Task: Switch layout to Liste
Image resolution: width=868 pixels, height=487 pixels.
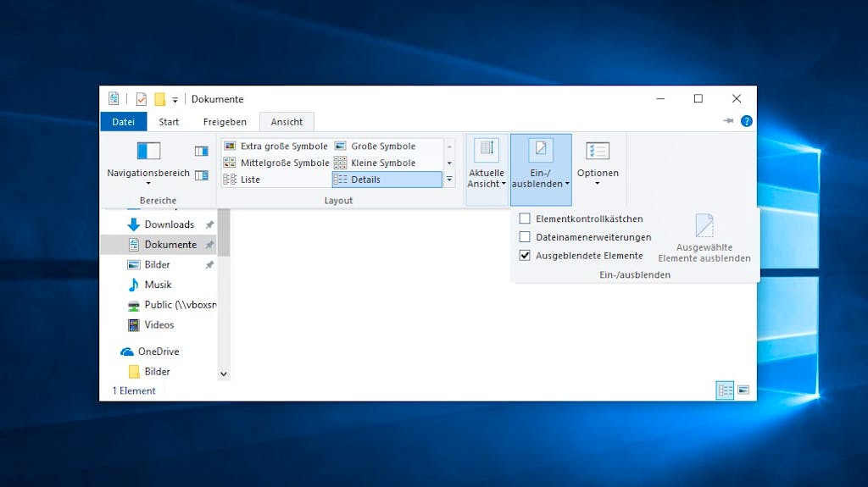Action: point(276,180)
